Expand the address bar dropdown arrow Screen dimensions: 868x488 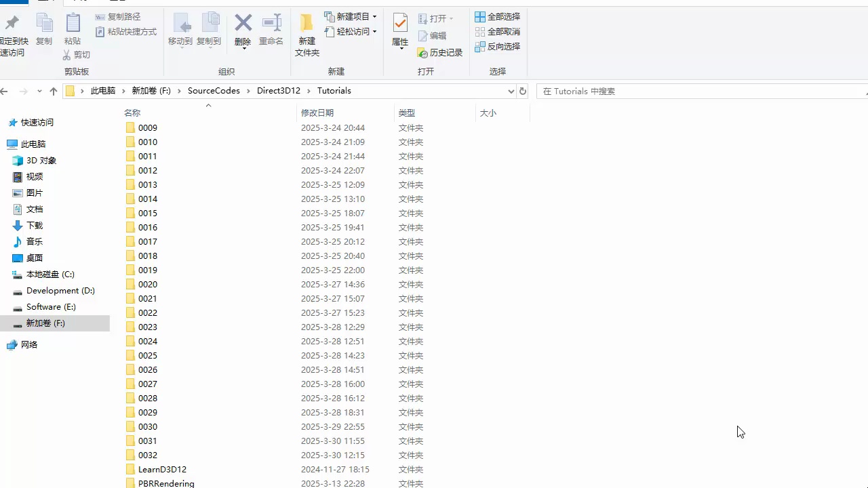pos(511,90)
